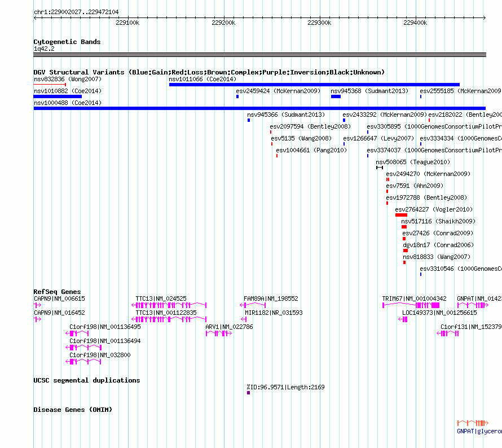The image size is (502, 448).
Task: Click the long nsv1011066 blue gain bar
Action: tap(314, 85)
